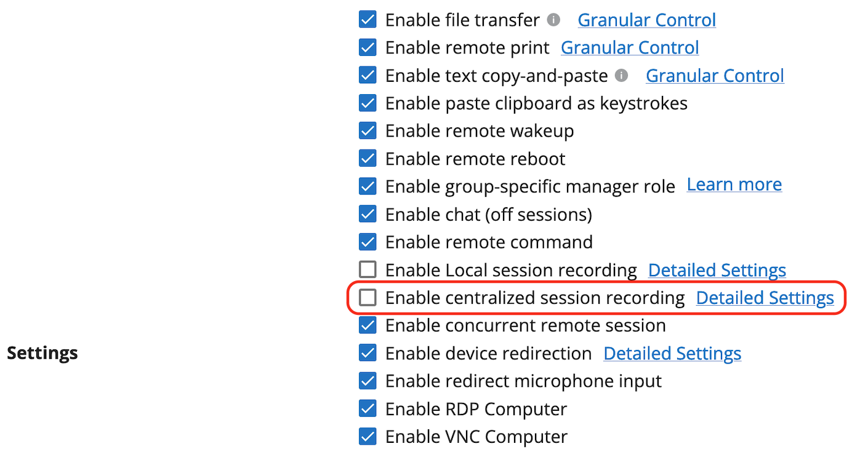Toggle Enable remote wakeup checkbox
Image resolution: width=868 pixels, height=449 pixels.
368,131
